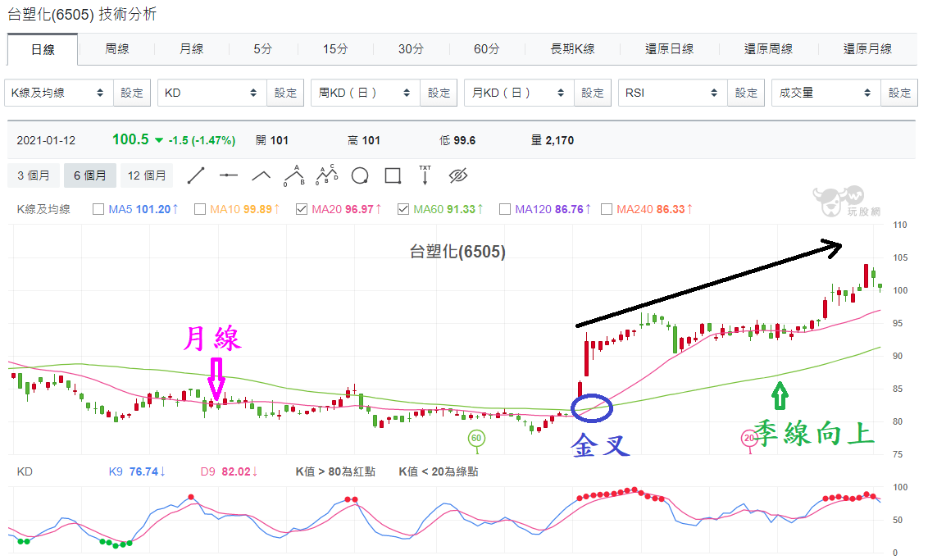Image resolution: width=937 pixels, height=560 pixels.
Task: Open the K線及均線 indicator dropdown
Action: [x=58, y=93]
